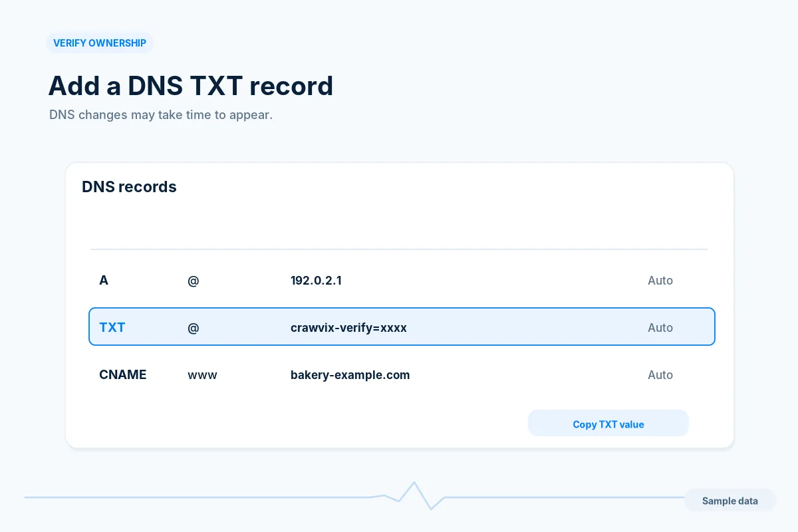Screen dimensions: 798x532
Task: Select the TXT record type cell
Action: click(x=112, y=327)
